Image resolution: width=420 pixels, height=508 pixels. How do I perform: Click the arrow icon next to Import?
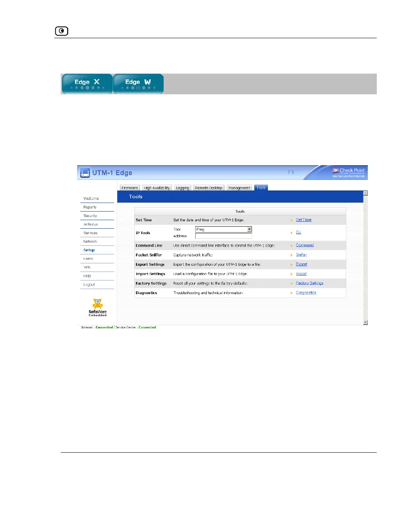click(291, 274)
